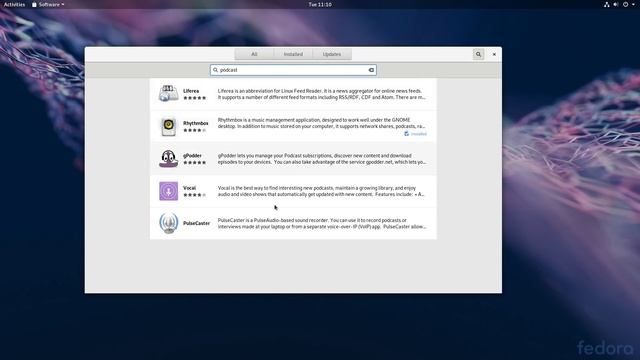Toggle the search button in header bar
The height and width of the screenshot is (360, 640).
click(x=478, y=54)
